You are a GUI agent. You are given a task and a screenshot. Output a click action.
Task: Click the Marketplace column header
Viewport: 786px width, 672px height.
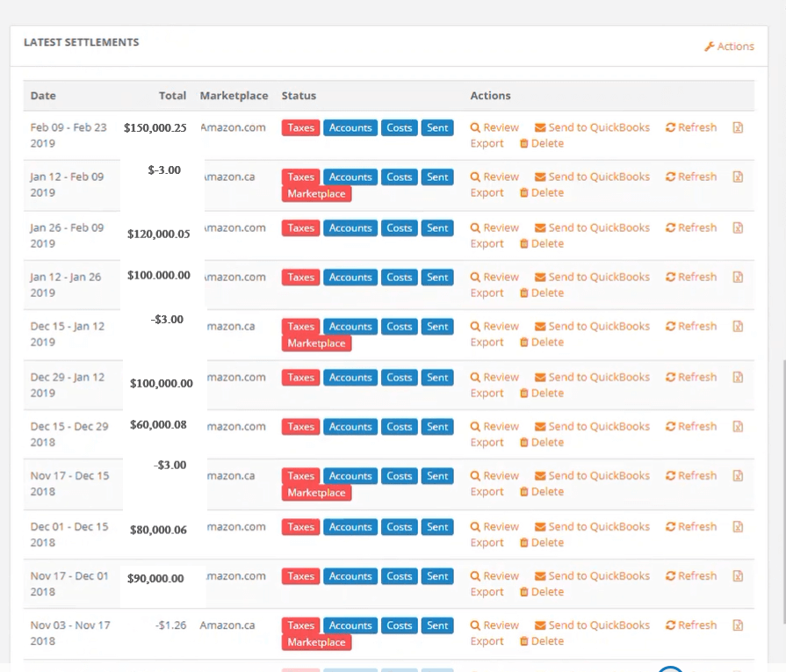click(x=234, y=95)
